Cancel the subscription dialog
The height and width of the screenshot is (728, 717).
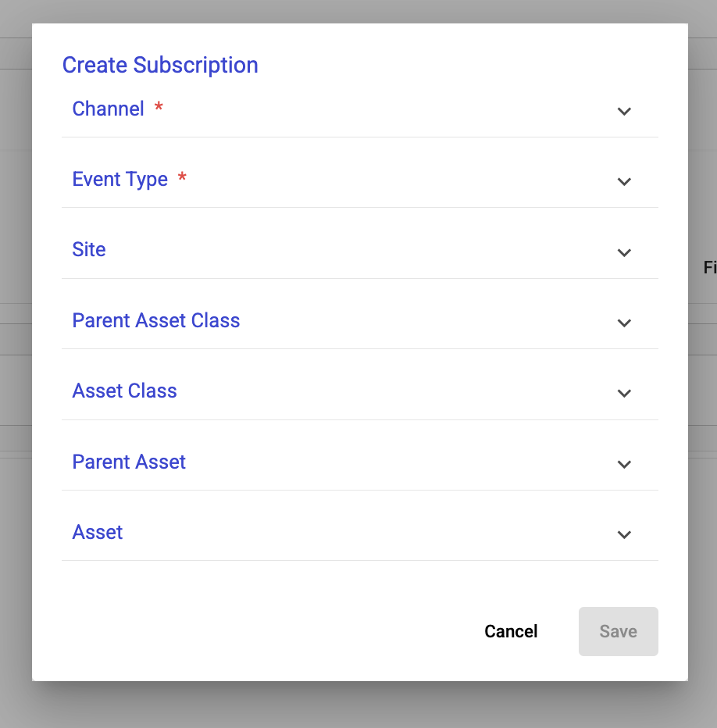pos(511,631)
